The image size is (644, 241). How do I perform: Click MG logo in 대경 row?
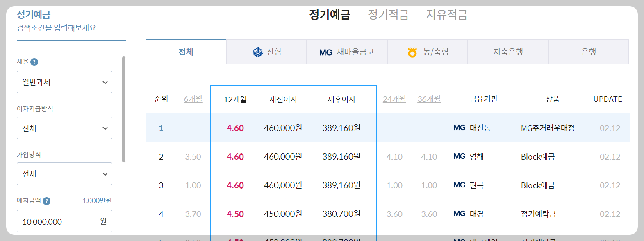(460, 214)
